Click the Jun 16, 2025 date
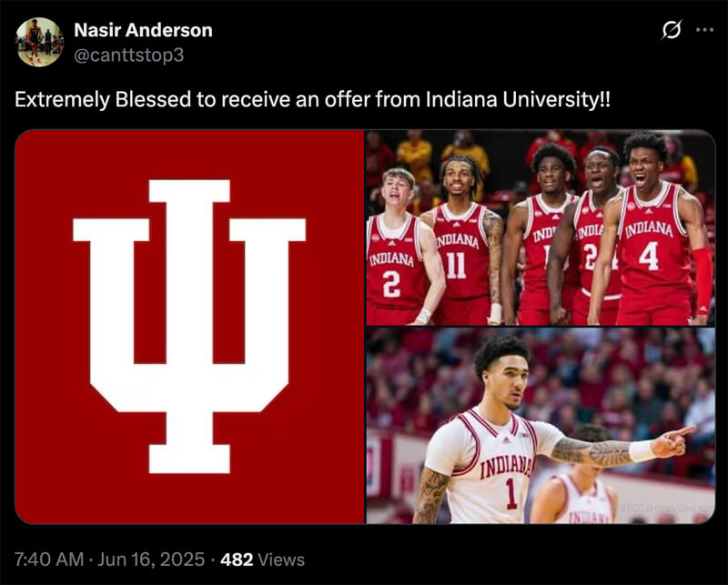Screen dimensions: 728x585 (x=151, y=560)
